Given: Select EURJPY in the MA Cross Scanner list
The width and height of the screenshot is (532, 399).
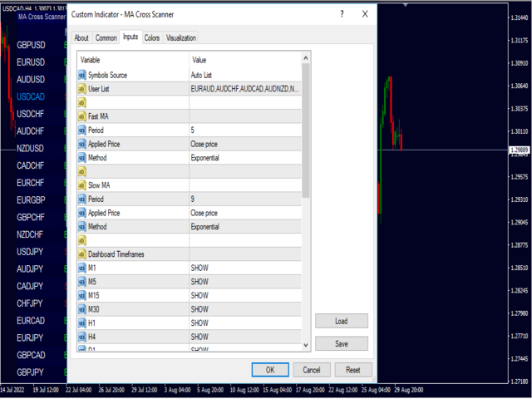Looking at the screenshot, I should (x=30, y=338).
